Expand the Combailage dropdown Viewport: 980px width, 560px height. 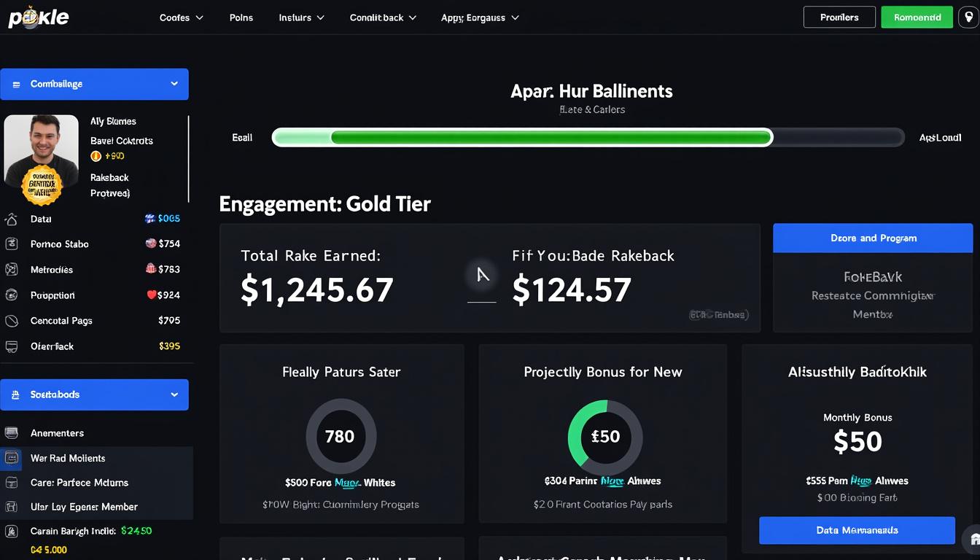pos(174,84)
